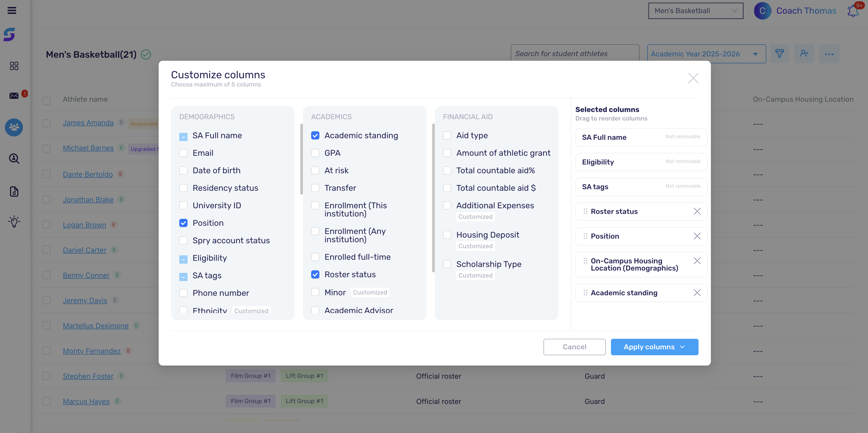Image resolution: width=868 pixels, height=433 pixels.
Task: Remove Roster status from selected columns
Action: click(697, 211)
